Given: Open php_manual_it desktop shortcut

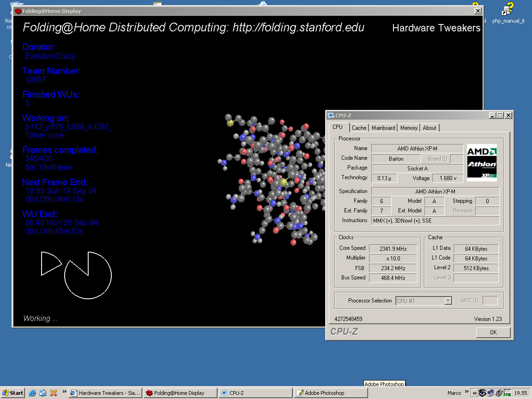Looking at the screenshot, I should 508,13.
